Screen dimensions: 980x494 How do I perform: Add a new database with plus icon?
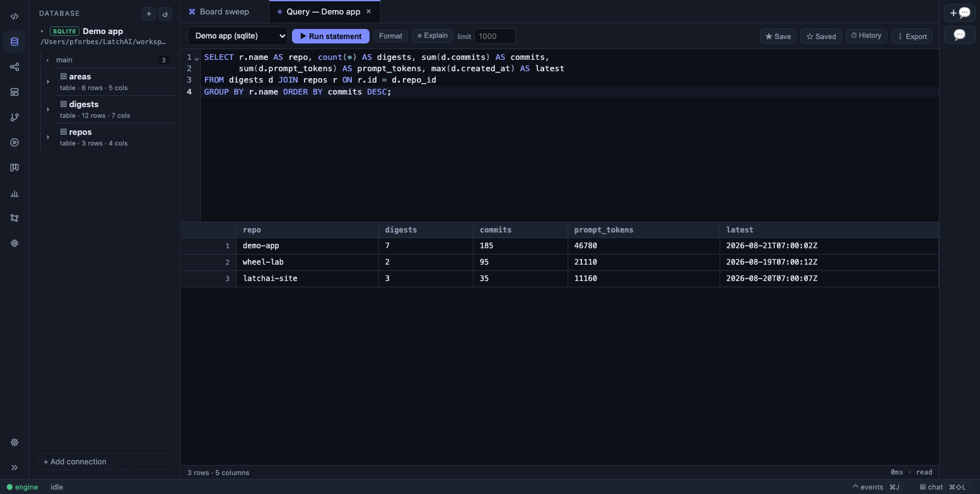coord(149,13)
